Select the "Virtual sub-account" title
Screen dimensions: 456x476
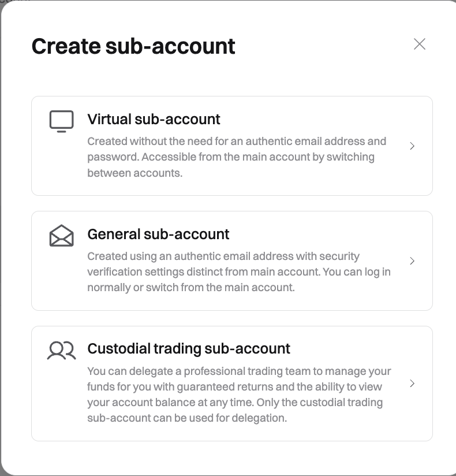154,120
